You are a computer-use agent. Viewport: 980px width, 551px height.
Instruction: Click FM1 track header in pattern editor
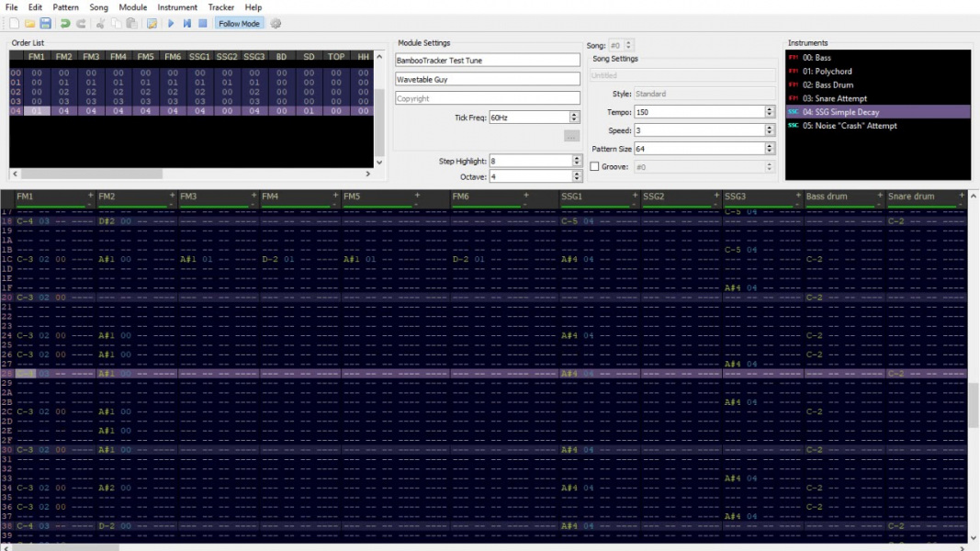[x=55, y=198]
